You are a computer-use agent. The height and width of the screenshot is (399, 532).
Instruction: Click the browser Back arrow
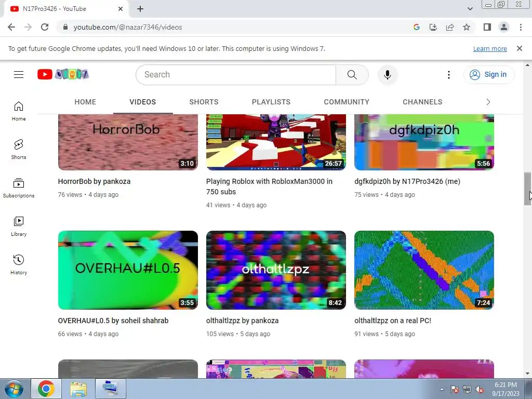(11, 27)
